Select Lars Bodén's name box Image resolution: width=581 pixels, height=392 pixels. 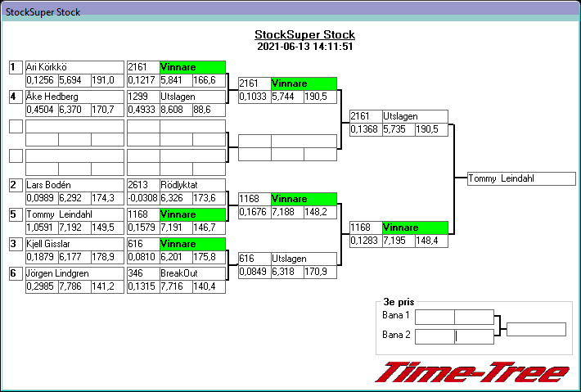click(x=74, y=185)
